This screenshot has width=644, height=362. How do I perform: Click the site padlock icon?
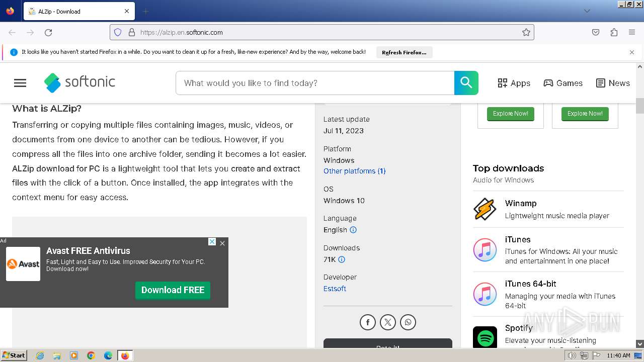132,32
